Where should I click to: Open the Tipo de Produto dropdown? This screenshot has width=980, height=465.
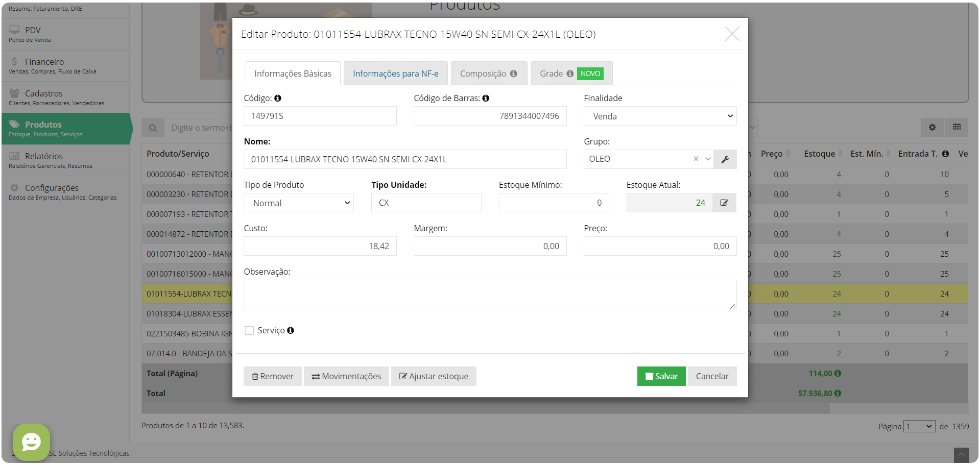click(298, 203)
